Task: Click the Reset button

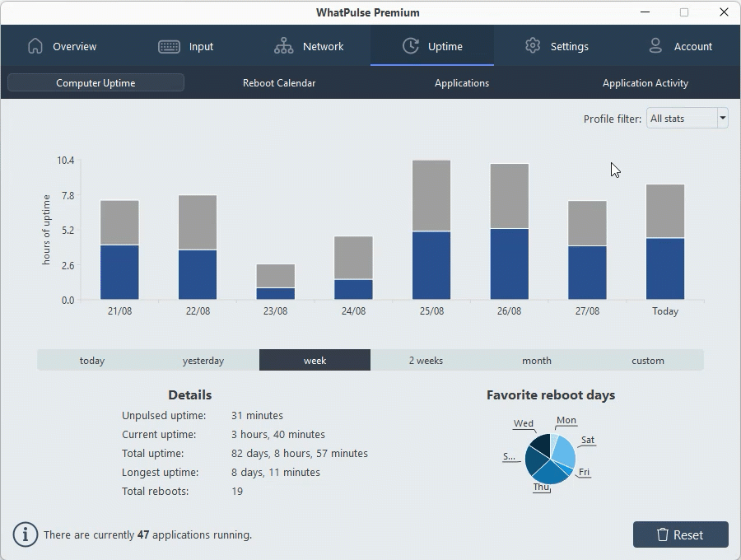Action: click(x=681, y=534)
